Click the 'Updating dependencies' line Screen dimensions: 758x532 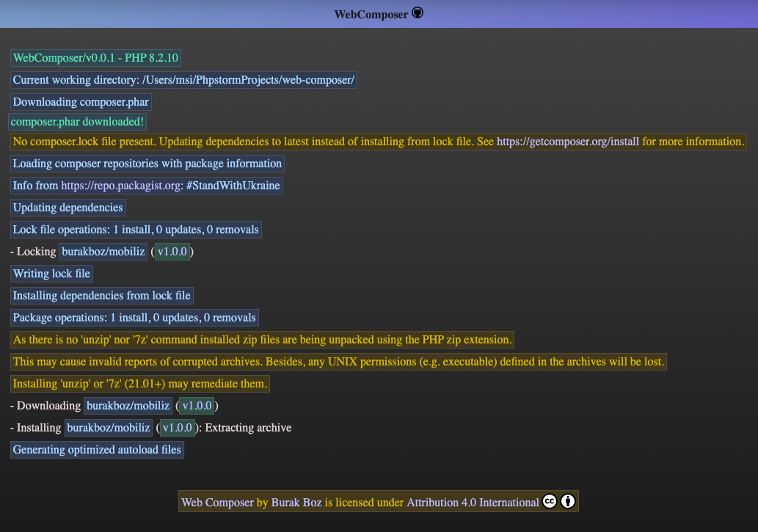(x=68, y=208)
